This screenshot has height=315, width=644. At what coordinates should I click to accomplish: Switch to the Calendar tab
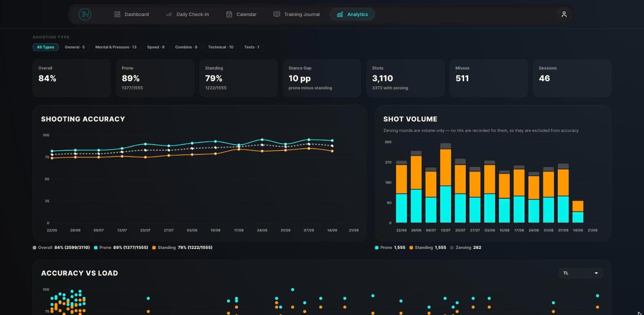point(241,14)
